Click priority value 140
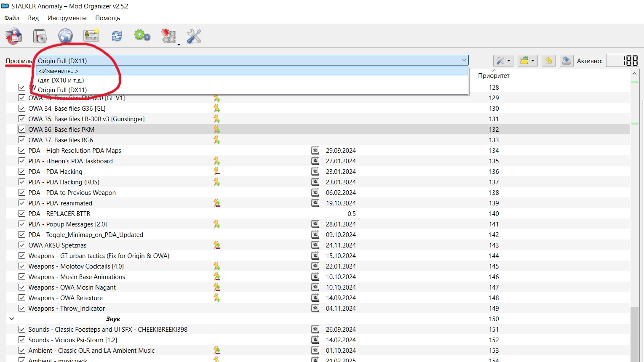 (494, 213)
